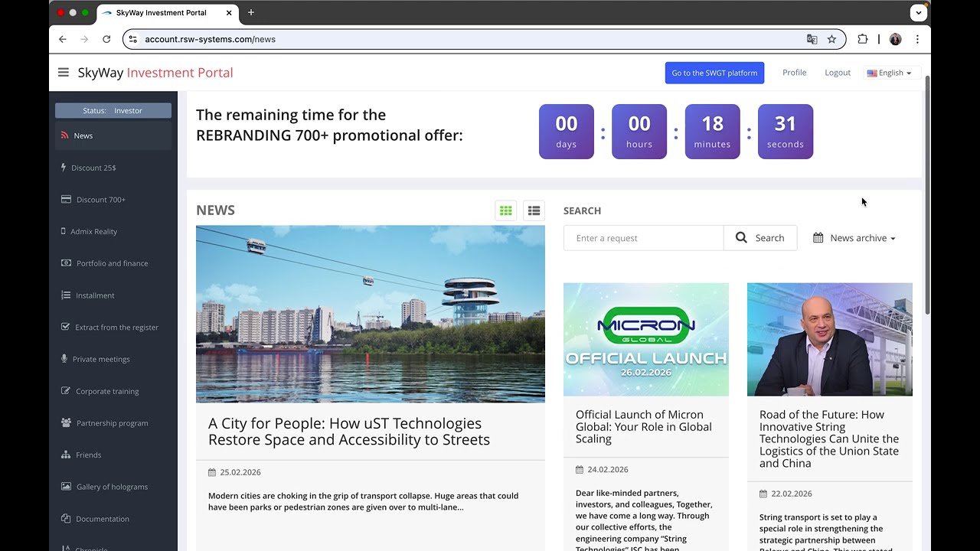Screen dimensions: 980x551
Task: Expand the News archive dropdown
Action: pos(854,238)
